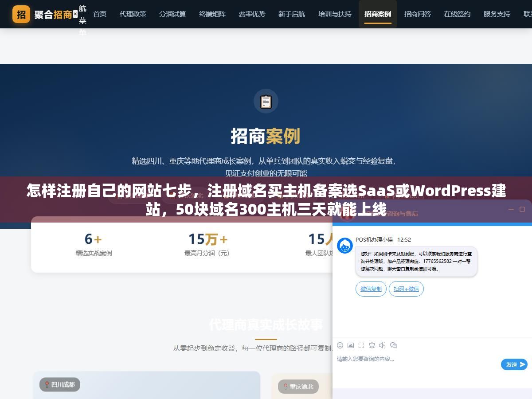Go to the 新手启航 section
This screenshot has height=399, width=532.
[292, 14]
